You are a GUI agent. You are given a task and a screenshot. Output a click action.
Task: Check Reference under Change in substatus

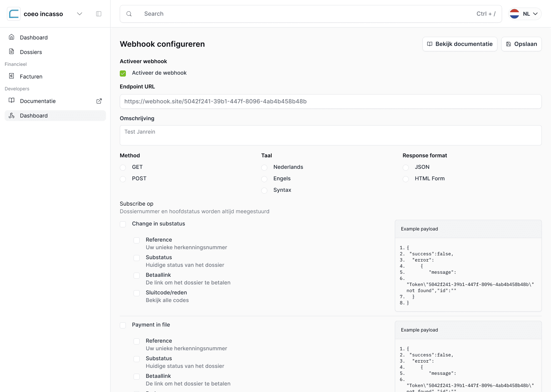point(137,240)
